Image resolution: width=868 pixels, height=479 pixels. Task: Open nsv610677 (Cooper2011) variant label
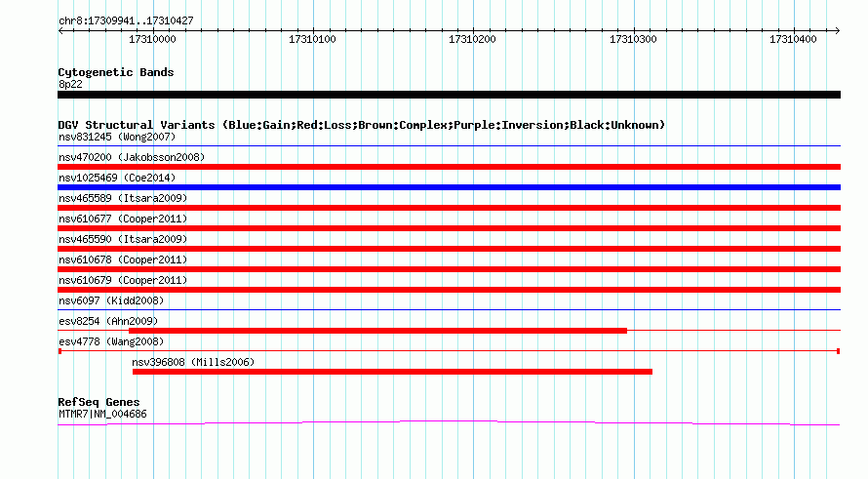pyautogui.click(x=123, y=219)
